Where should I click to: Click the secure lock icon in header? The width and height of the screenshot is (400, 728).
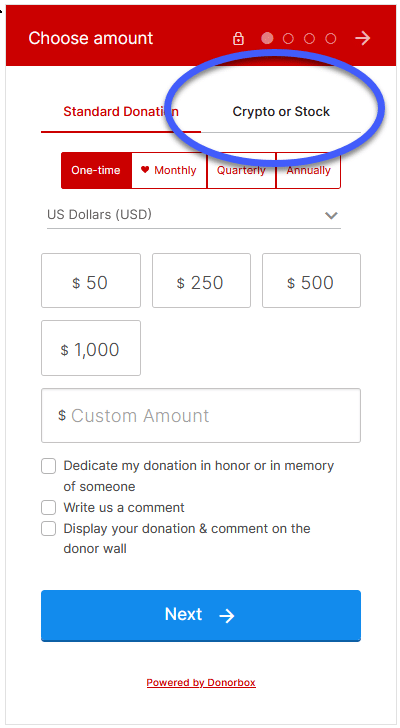tap(238, 39)
